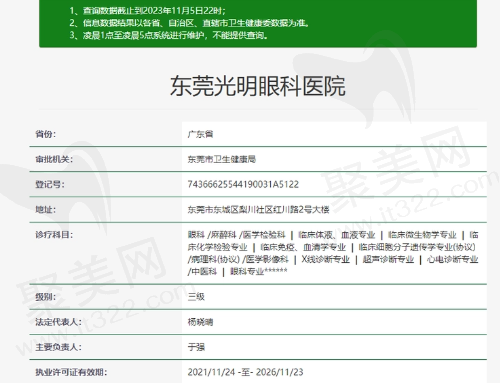Click the 登记号 label
Screen dimensions: 500x383
click(x=50, y=184)
